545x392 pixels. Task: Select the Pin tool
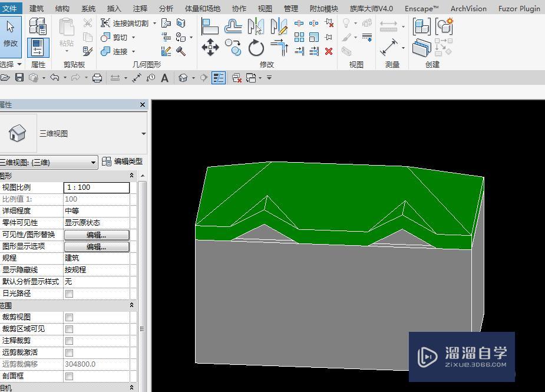328,37
